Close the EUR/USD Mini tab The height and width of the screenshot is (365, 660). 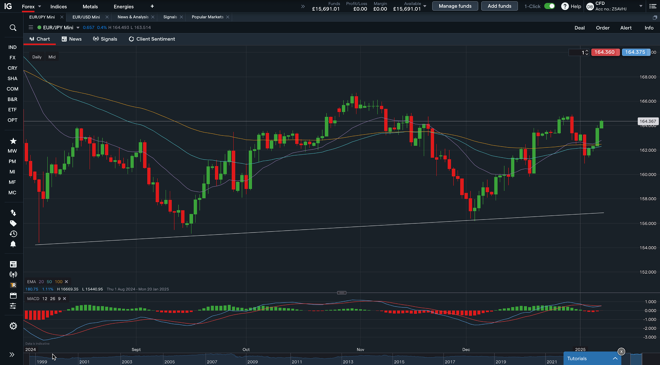(107, 17)
